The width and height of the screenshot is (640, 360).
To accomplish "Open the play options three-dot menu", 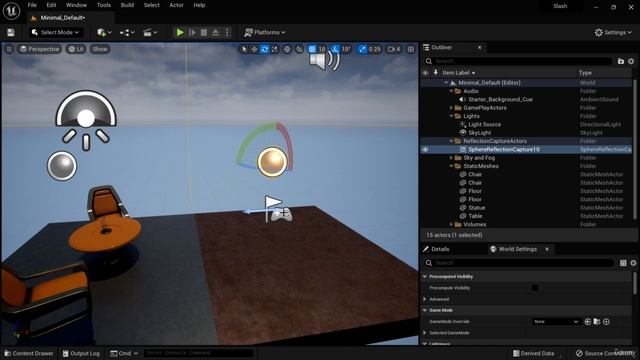I will point(227,32).
